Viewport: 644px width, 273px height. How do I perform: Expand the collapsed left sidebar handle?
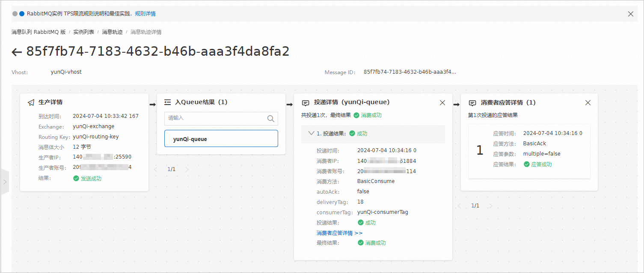tap(4, 182)
